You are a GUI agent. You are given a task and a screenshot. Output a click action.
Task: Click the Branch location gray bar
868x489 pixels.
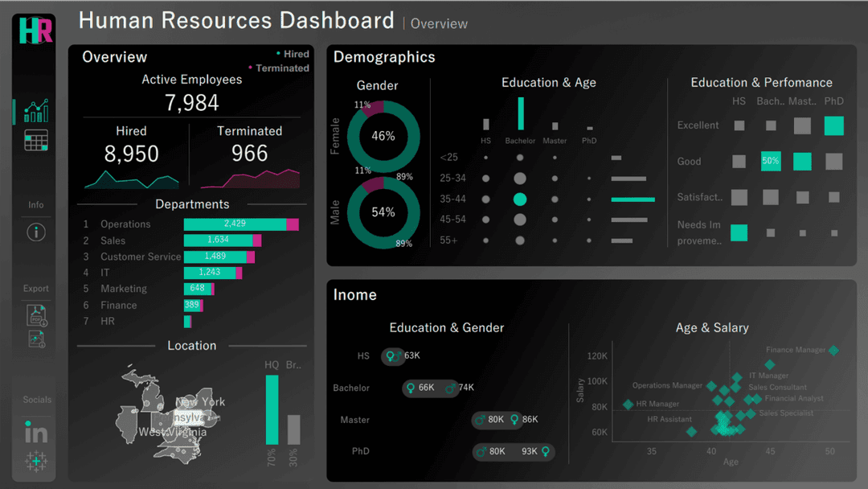point(293,429)
